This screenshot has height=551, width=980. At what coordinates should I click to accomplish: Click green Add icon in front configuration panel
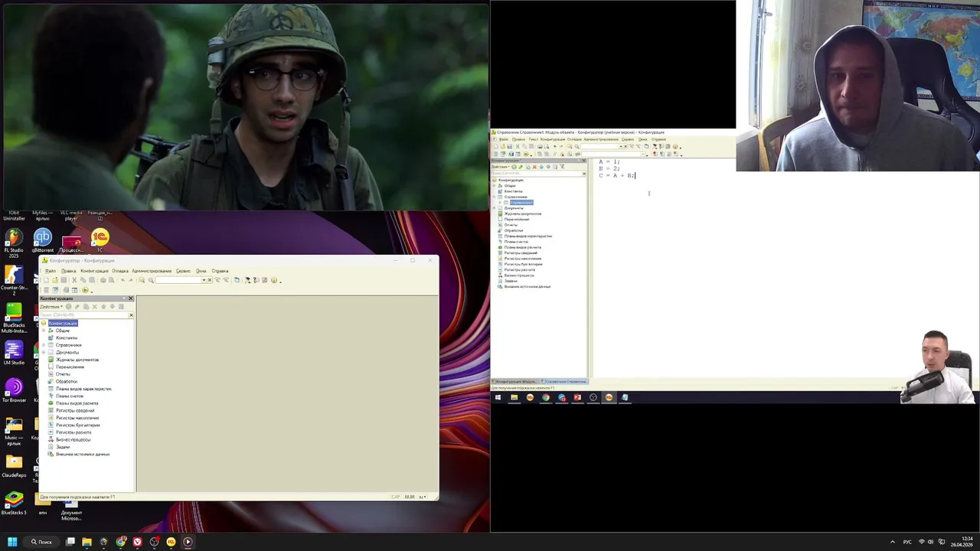coord(68,306)
